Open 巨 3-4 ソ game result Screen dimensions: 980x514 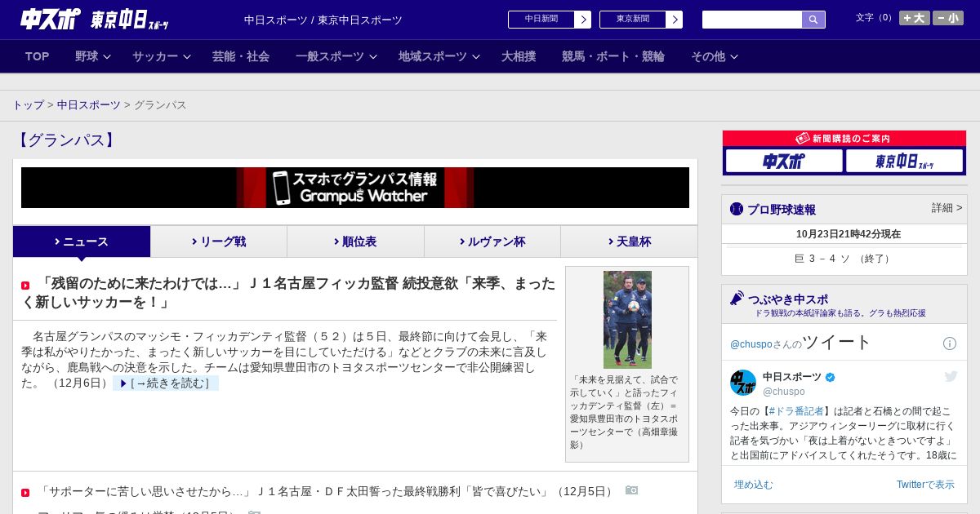click(844, 259)
